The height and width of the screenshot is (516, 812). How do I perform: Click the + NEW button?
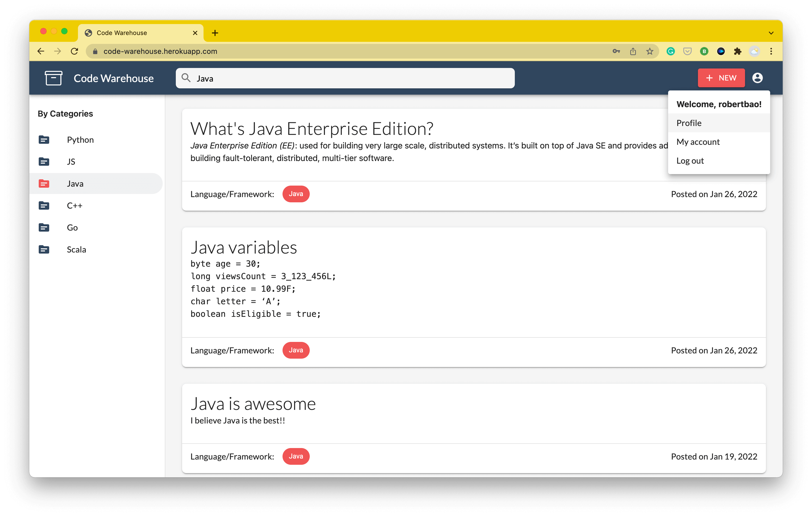tap(721, 78)
